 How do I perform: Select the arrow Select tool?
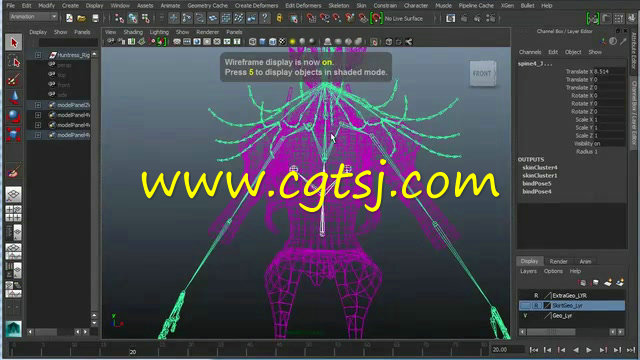click(x=14, y=42)
